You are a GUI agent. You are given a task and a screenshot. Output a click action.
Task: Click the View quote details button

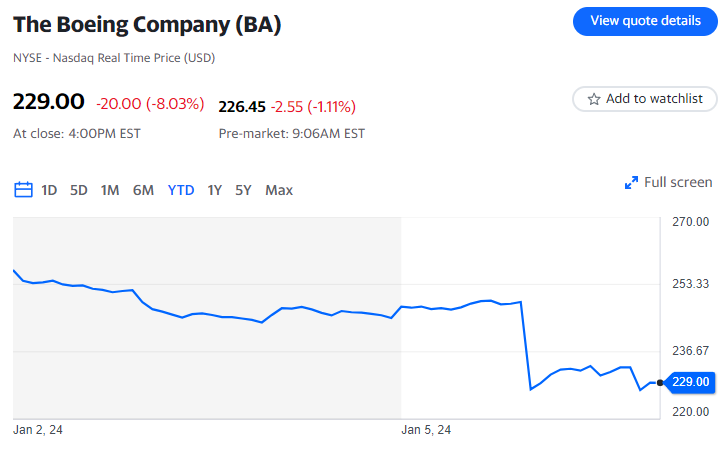pyautogui.click(x=645, y=21)
